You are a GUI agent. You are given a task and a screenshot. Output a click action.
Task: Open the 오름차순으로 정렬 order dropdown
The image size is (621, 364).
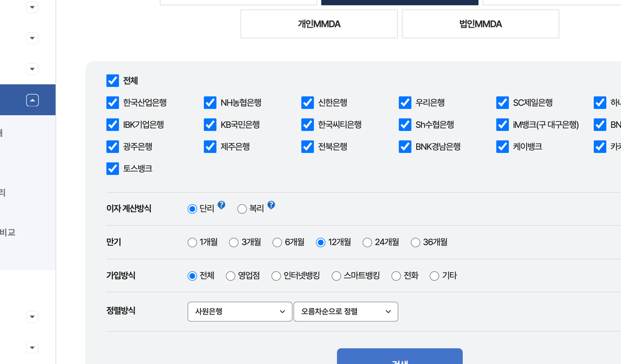click(346, 312)
